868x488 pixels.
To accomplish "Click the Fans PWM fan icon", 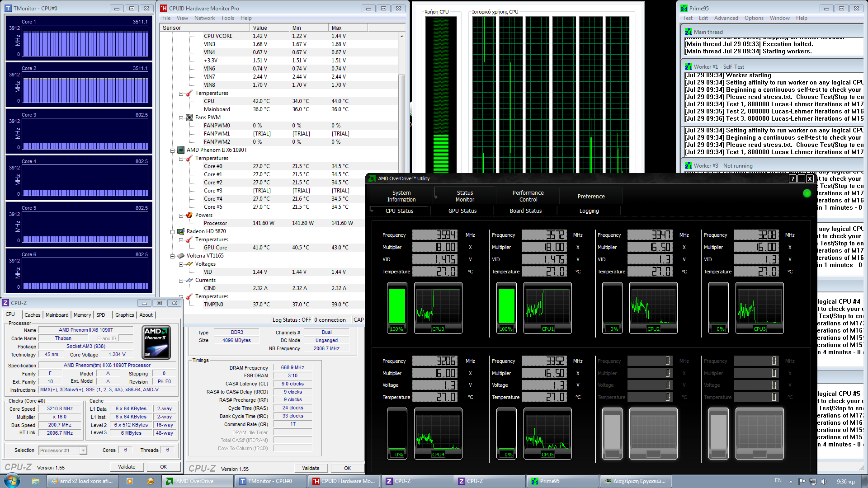I will [x=189, y=117].
